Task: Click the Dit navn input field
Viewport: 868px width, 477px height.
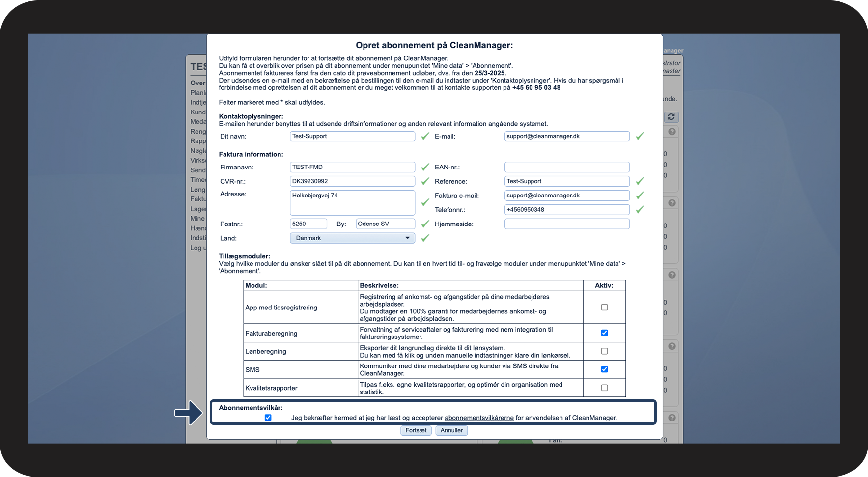Action: point(352,136)
